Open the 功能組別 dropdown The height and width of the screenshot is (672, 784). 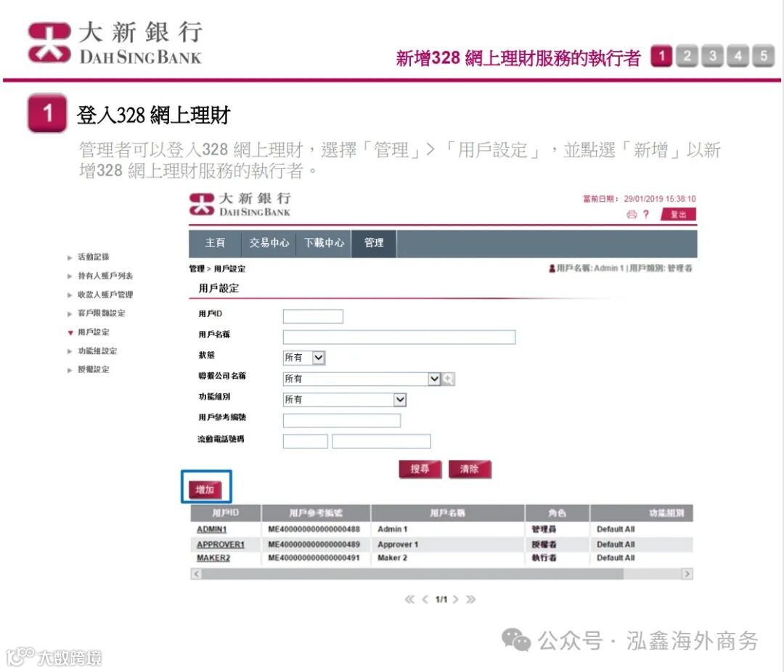click(345, 400)
